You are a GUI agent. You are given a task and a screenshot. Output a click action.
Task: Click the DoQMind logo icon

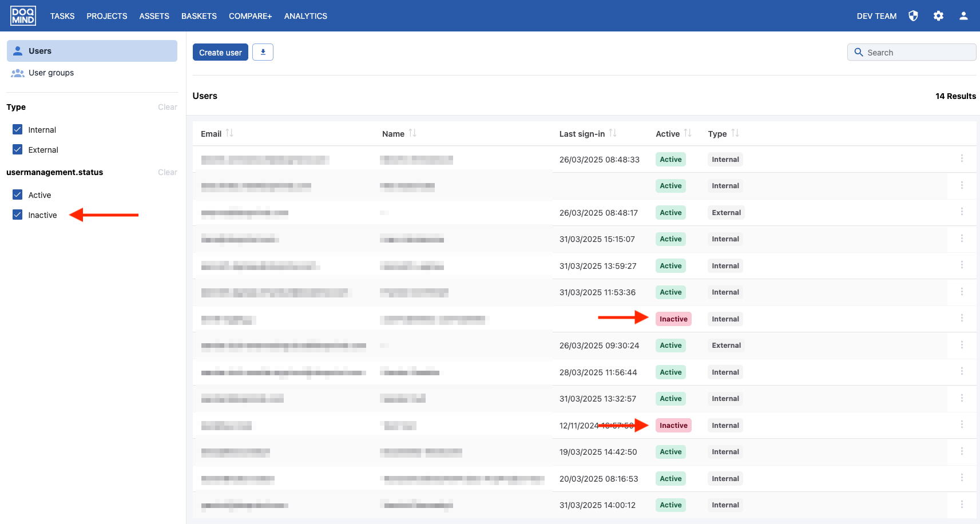[23, 15]
